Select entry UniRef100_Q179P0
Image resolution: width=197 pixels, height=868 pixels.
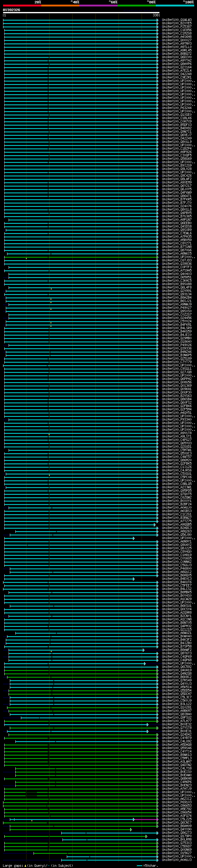click(177, 836)
